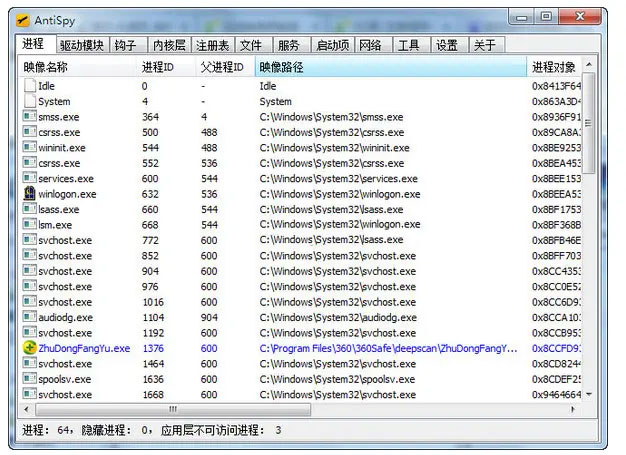Click icon of svchost.exe with PID 904
The width and height of the screenshot is (626, 455).
(30, 271)
